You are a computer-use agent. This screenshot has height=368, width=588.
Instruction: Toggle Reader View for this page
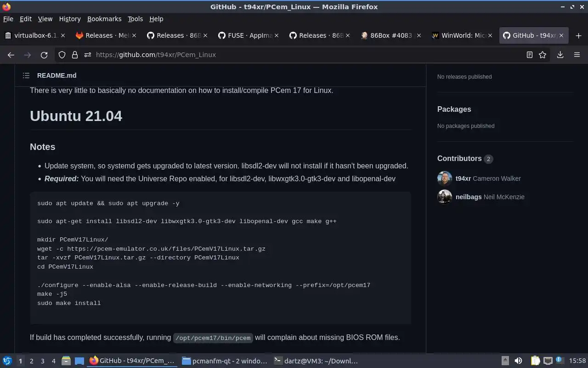point(530,55)
